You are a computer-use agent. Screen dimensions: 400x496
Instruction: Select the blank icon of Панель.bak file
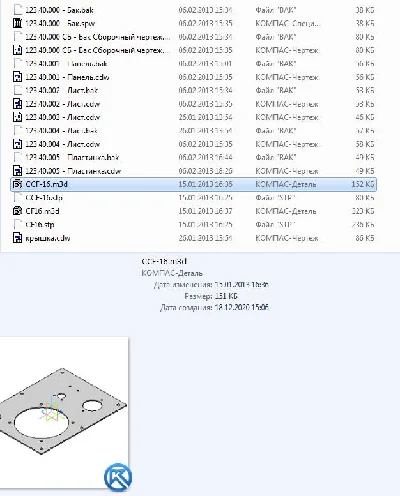click(x=17, y=64)
